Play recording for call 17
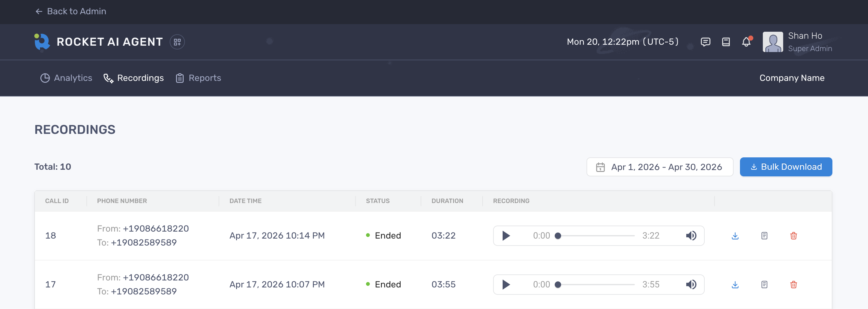The image size is (868, 309). tap(506, 285)
